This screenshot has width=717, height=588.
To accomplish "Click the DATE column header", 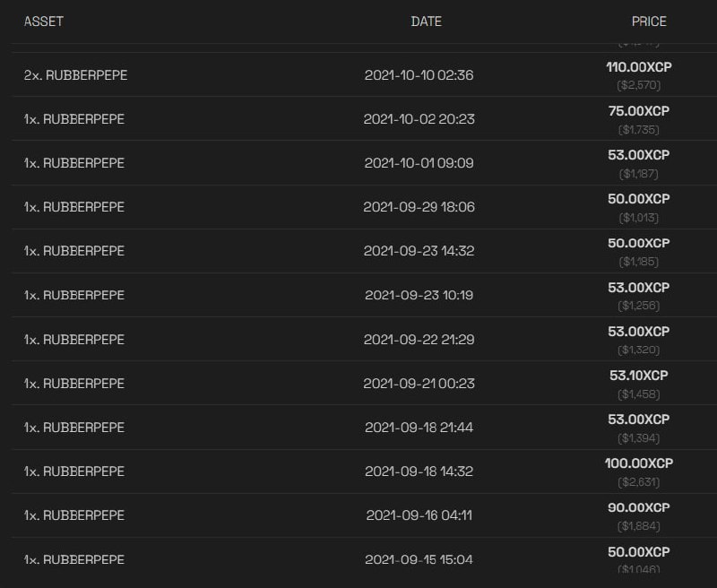I will tap(426, 22).
